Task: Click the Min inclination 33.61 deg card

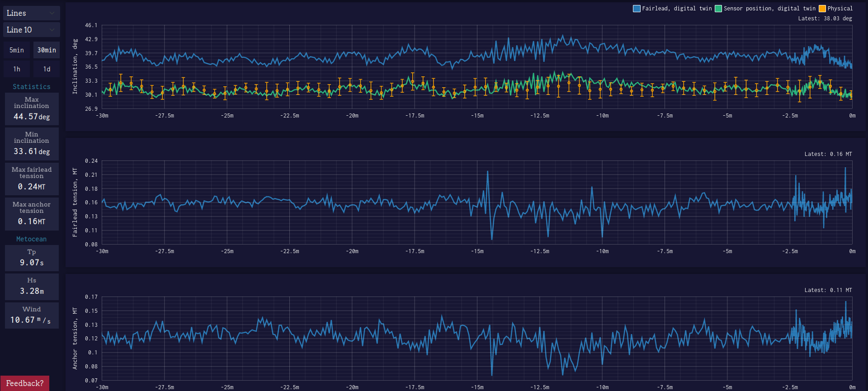Action: pyautogui.click(x=32, y=144)
